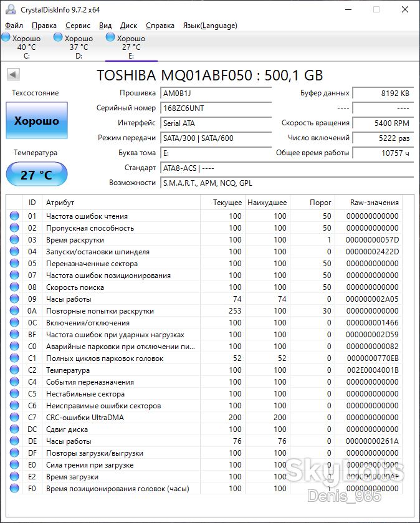Click status circle of attribute DF

pyautogui.click(x=14, y=453)
